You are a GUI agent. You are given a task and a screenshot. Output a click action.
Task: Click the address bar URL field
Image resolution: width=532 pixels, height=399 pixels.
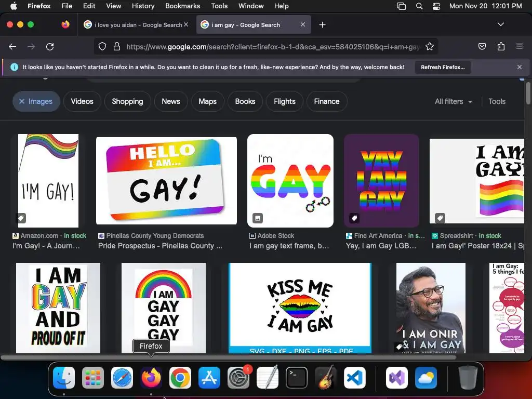coord(273,46)
